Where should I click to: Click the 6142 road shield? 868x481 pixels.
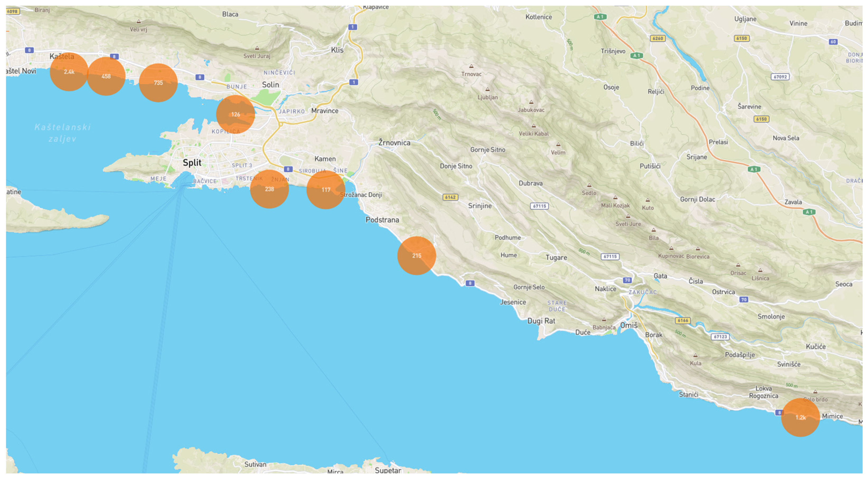(450, 197)
